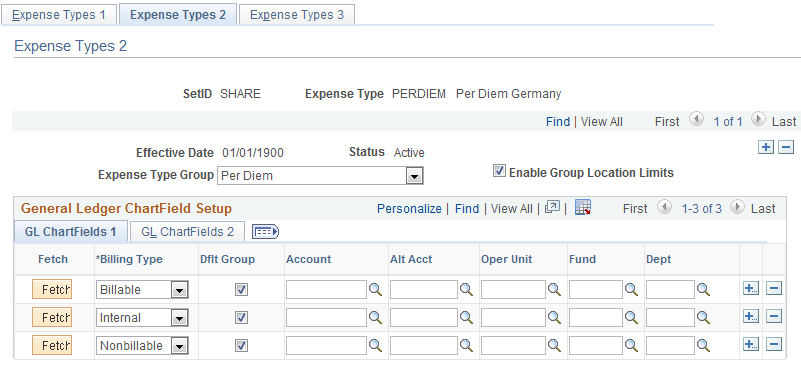The height and width of the screenshot is (366, 801).
Task: Download the grid to spreadsheet
Action: (x=583, y=207)
